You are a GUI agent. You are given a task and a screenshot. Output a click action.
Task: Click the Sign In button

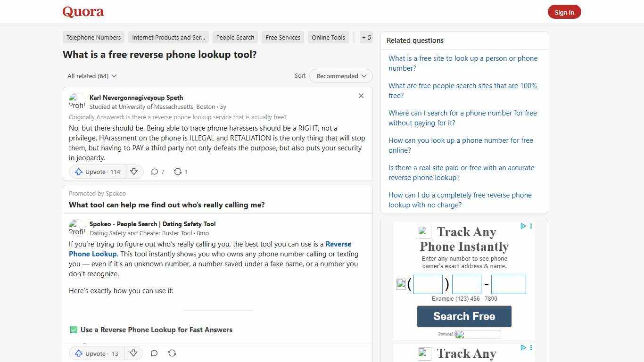click(x=564, y=12)
